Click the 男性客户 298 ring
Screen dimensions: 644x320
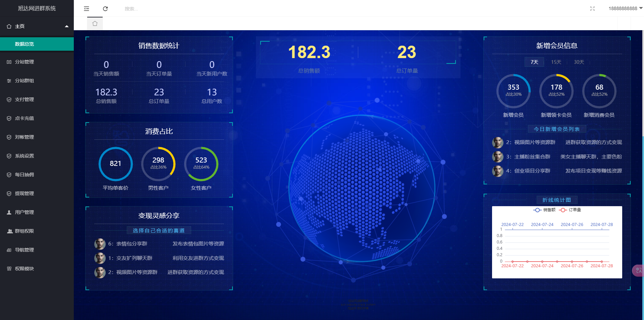(158, 164)
